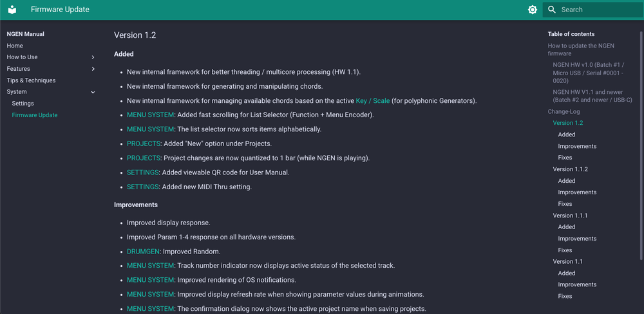This screenshot has height=314, width=644.
Task: Click the "Improved Param 1-4 response" bullet
Action: click(x=211, y=237)
